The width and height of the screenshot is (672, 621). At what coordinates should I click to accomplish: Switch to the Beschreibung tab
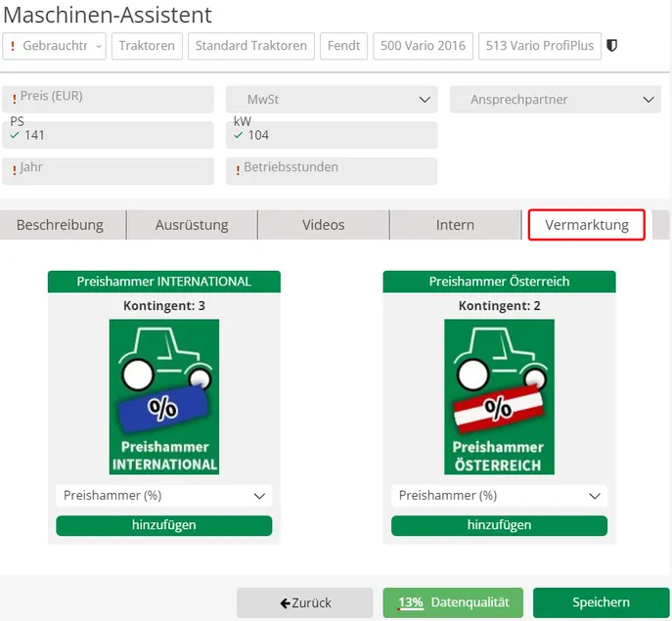pyautogui.click(x=63, y=225)
